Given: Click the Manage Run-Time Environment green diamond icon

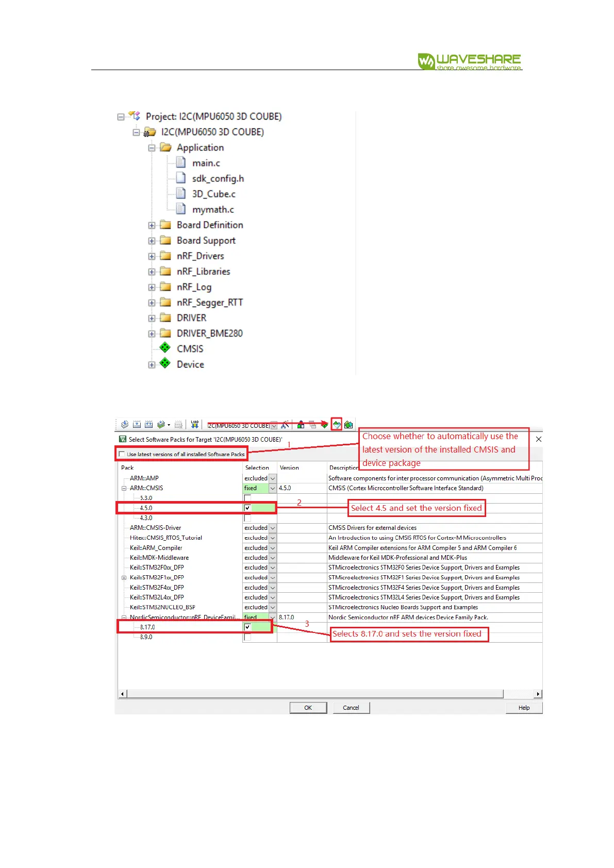Looking at the screenshot, I should (324, 425).
